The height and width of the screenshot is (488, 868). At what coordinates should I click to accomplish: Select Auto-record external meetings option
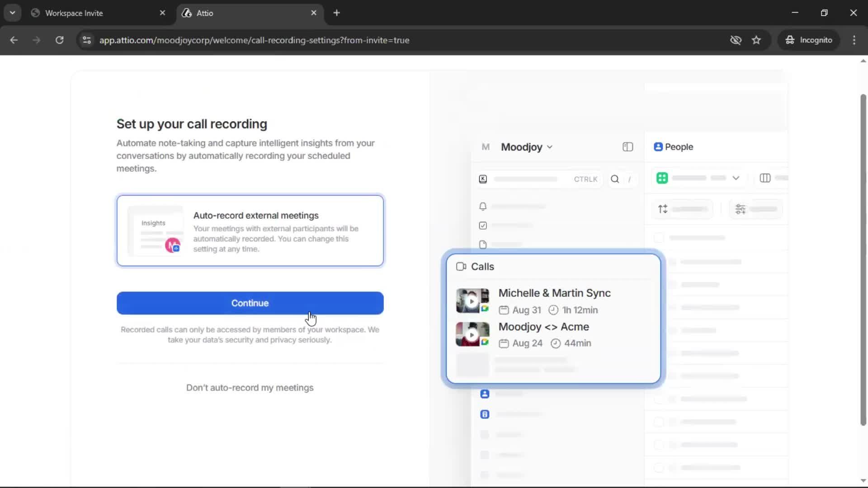tap(250, 231)
